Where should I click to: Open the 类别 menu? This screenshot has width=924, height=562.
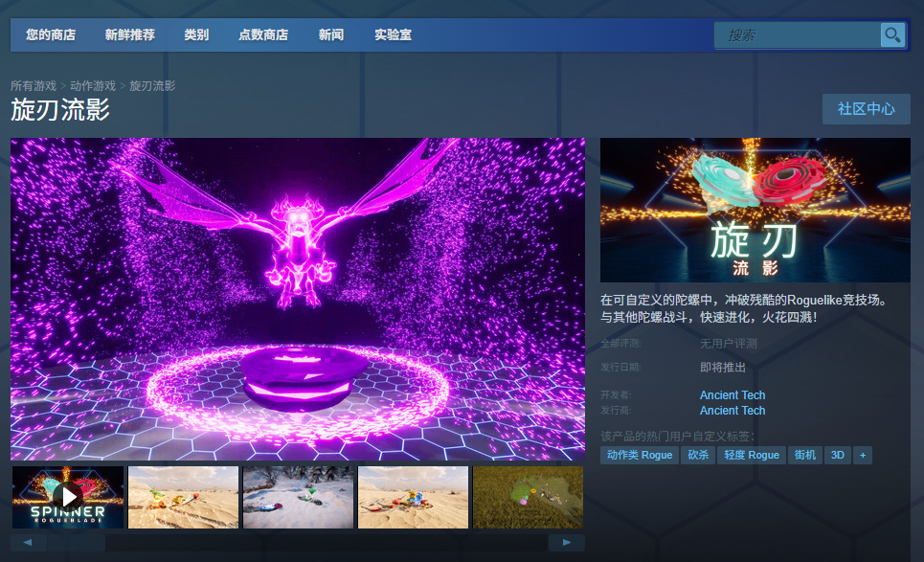[195, 34]
